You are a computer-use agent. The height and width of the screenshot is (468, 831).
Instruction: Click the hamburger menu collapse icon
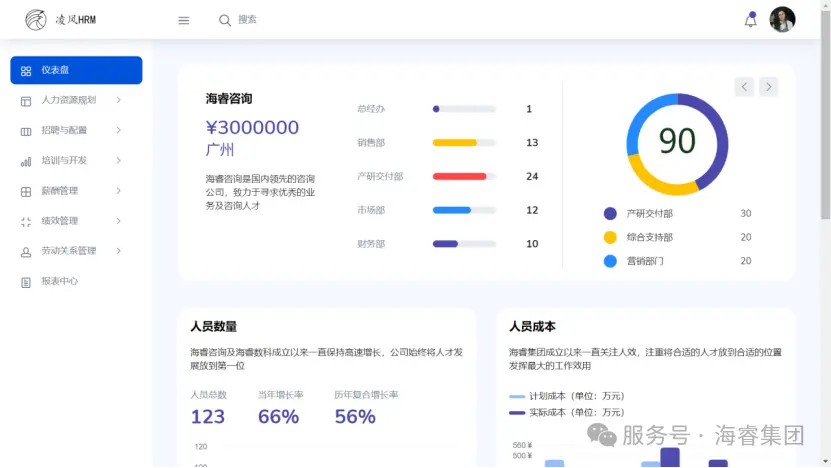pyautogui.click(x=183, y=20)
